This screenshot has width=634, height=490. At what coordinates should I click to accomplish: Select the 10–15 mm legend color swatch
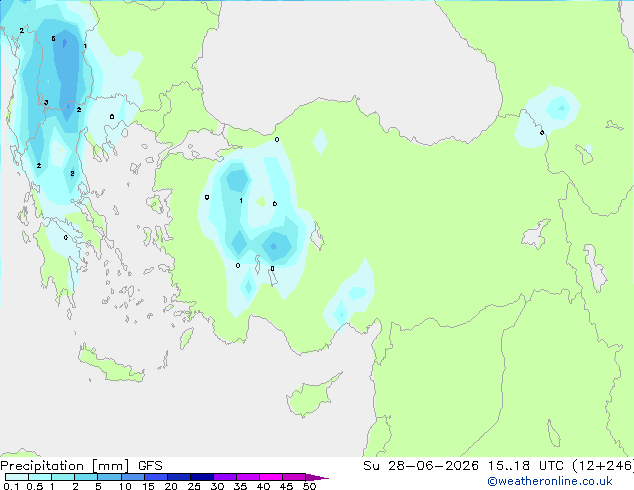click(x=132, y=477)
